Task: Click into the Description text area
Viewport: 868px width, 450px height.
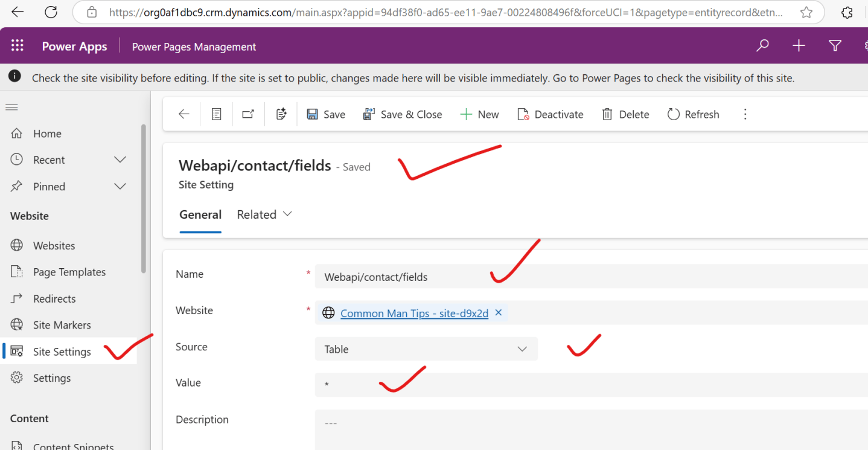Action: 592,429
